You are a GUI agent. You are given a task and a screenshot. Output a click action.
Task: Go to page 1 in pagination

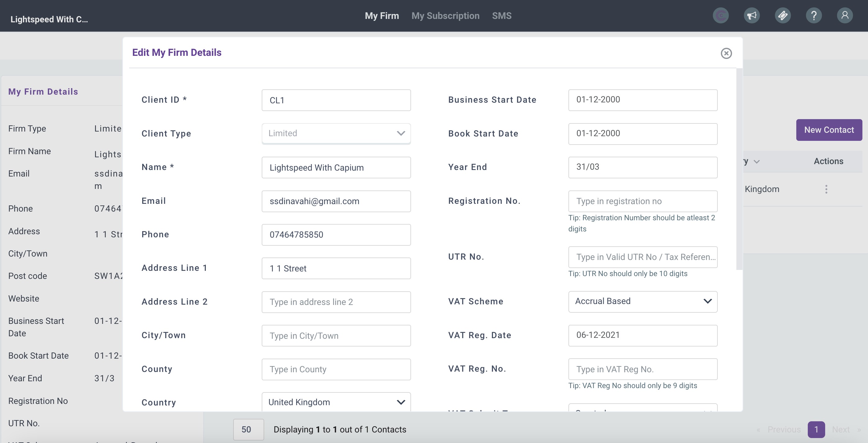pos(816,429)
